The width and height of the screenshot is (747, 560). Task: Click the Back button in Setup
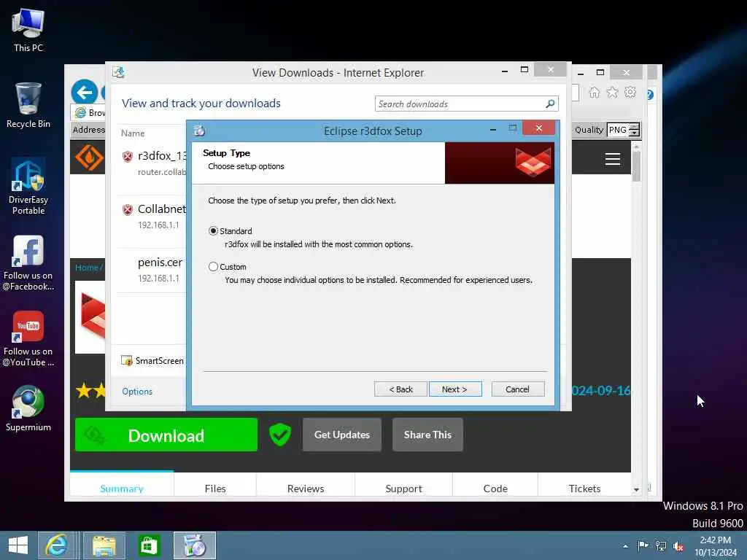(400, 389)
